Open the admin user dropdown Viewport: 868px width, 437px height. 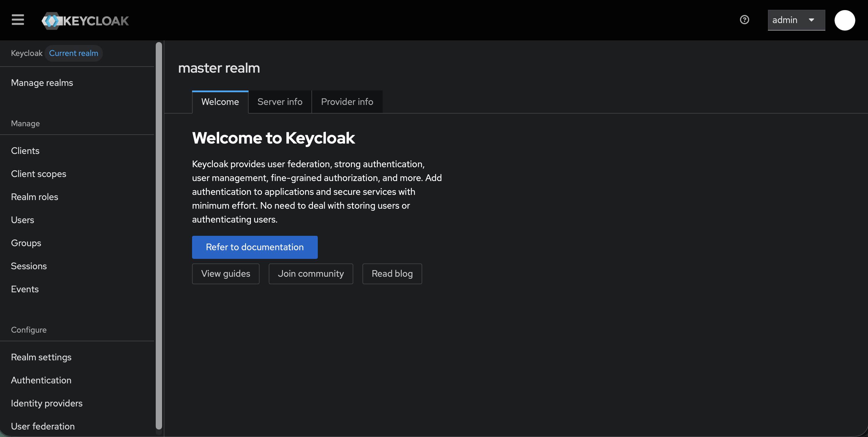(x=796, y=20)
